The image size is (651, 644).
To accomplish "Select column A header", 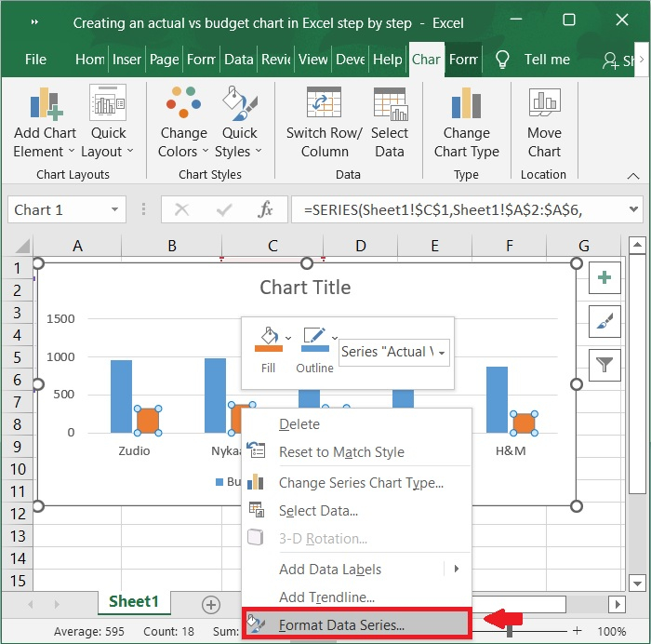I will (77, 246).
